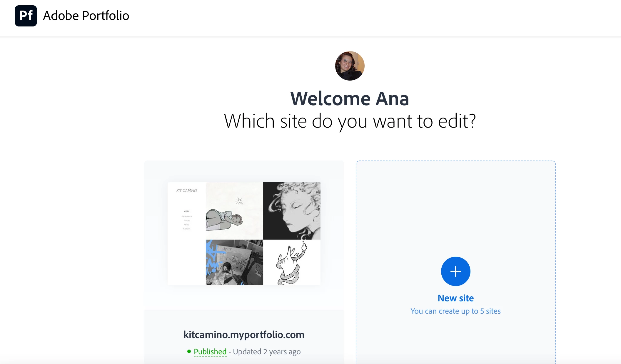Open the kitcamino.myportfolio.com site title

(x=244, y=335)
